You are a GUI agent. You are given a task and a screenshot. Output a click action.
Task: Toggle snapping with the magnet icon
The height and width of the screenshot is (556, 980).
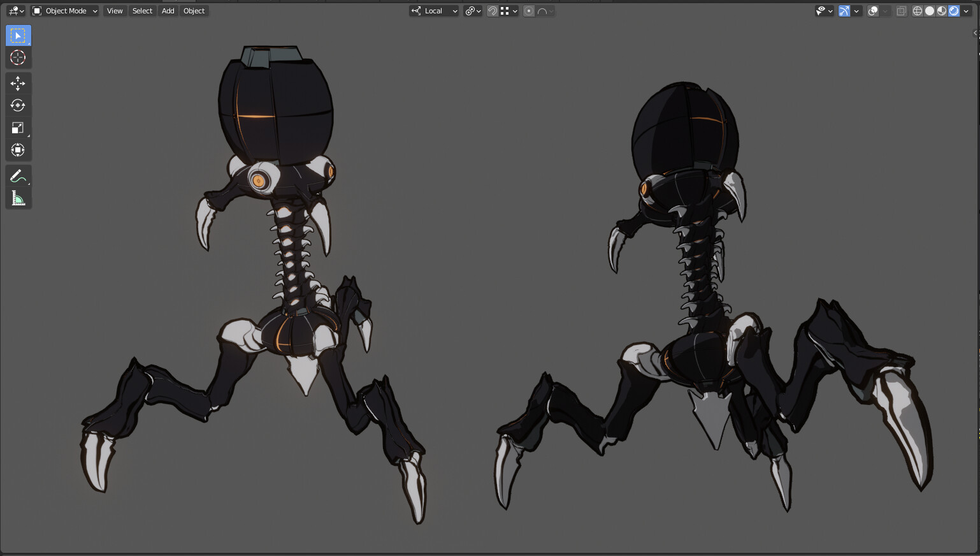pyautogui.click(x=493, y=11)
